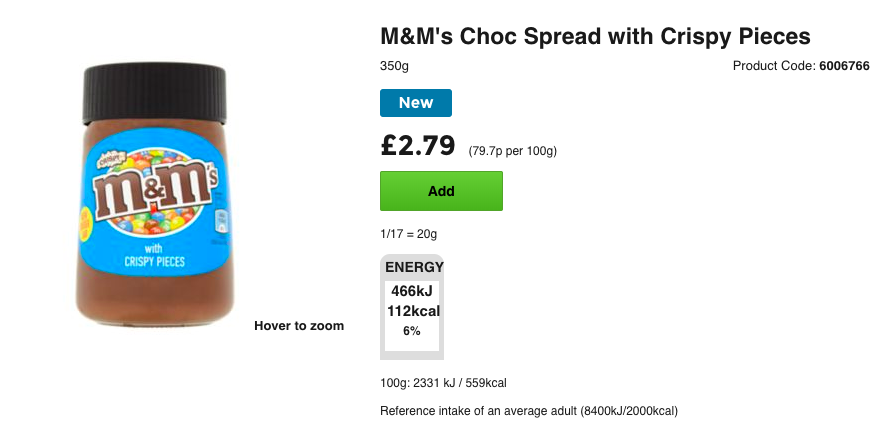Click the £2.79 price

[x=418, y=146]
